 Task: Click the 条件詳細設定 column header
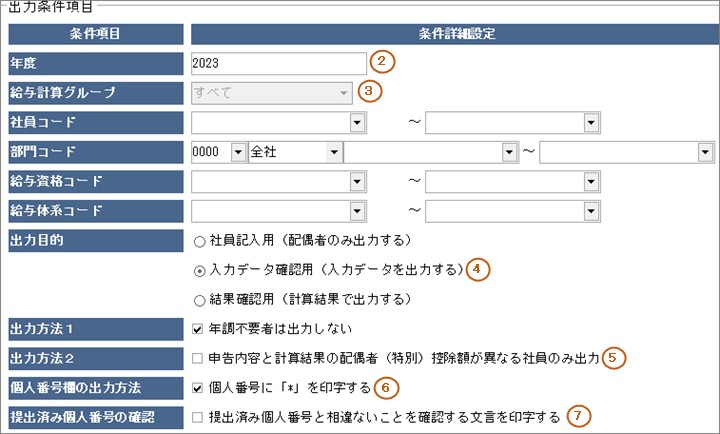(x=450, y=34)
